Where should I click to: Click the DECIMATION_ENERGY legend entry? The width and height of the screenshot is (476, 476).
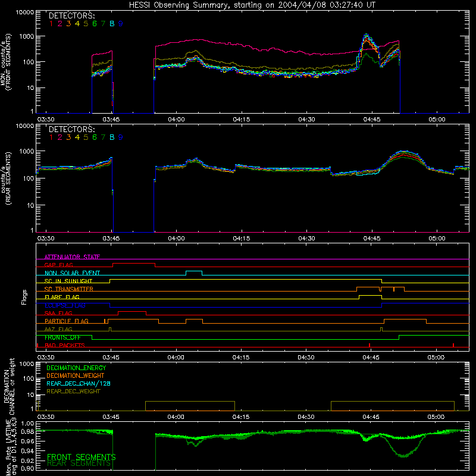(76, 368)
